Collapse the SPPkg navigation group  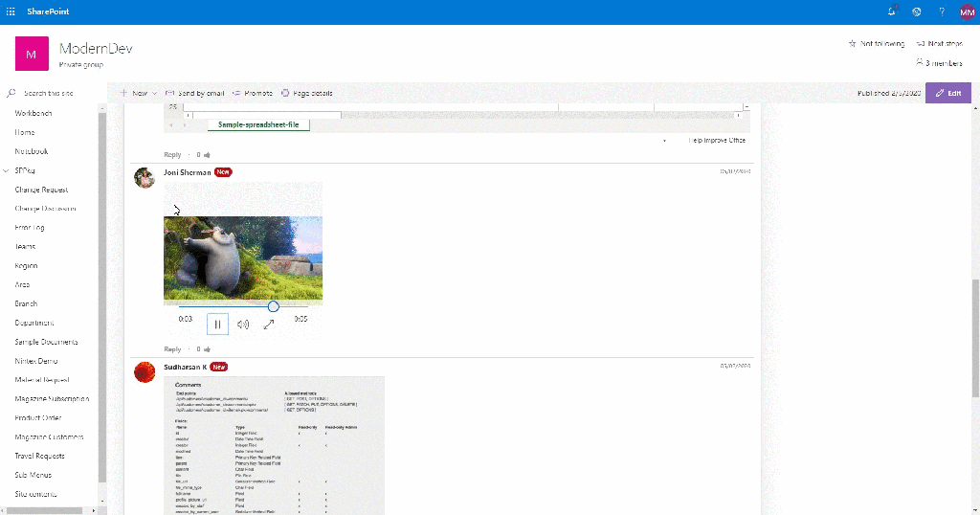click(8, 170)
